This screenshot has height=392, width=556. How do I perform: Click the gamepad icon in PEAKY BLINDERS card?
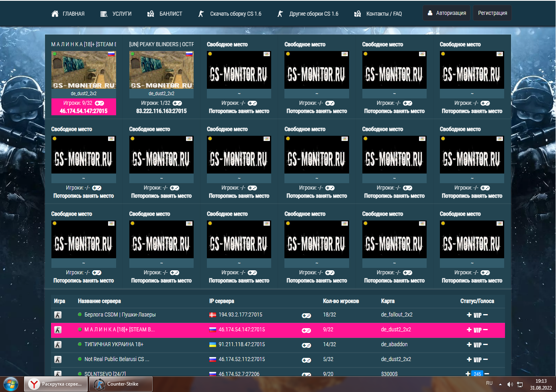[x=177, y=103]
